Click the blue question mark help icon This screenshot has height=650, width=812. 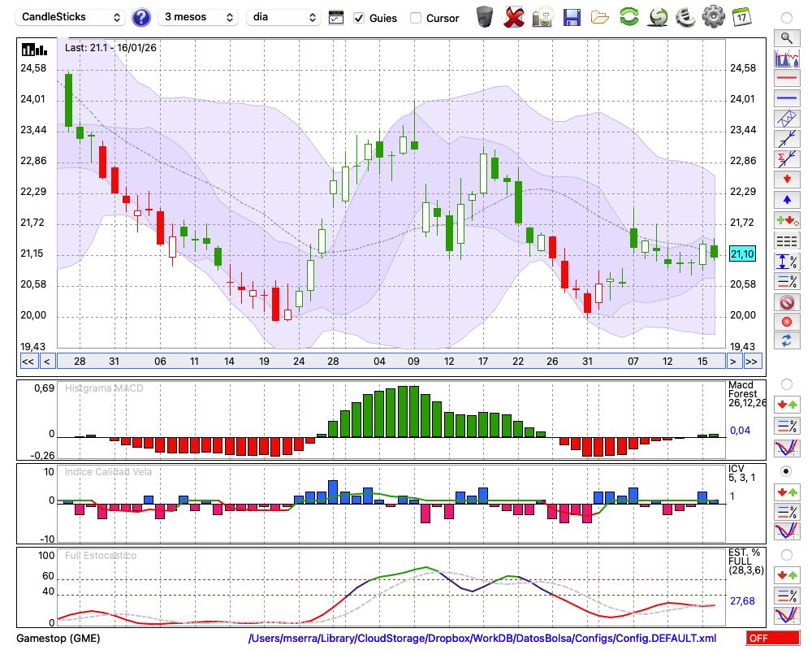click(x=141, y=17)
